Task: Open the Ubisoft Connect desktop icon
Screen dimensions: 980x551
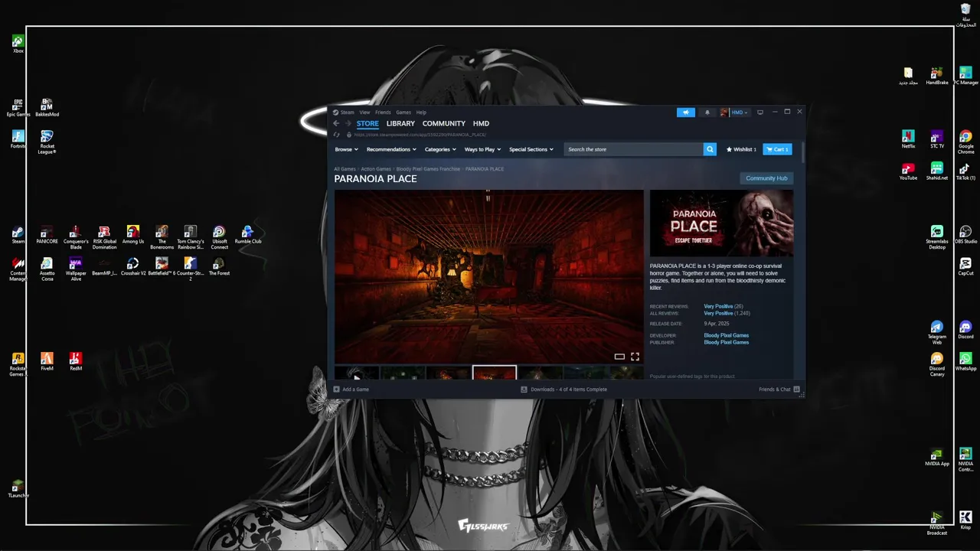Action: click(219, 237)
